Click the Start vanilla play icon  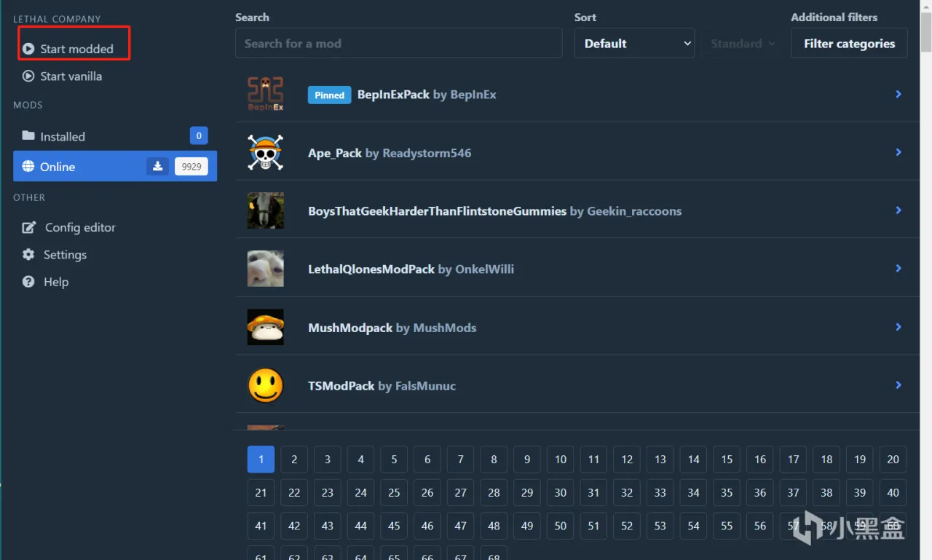tap(28, 76)
